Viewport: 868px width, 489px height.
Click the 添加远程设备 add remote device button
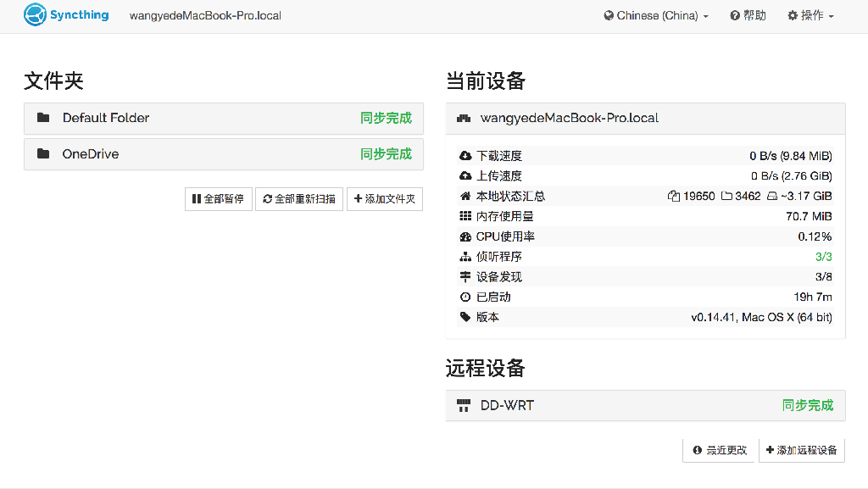(x=802, y=450)
